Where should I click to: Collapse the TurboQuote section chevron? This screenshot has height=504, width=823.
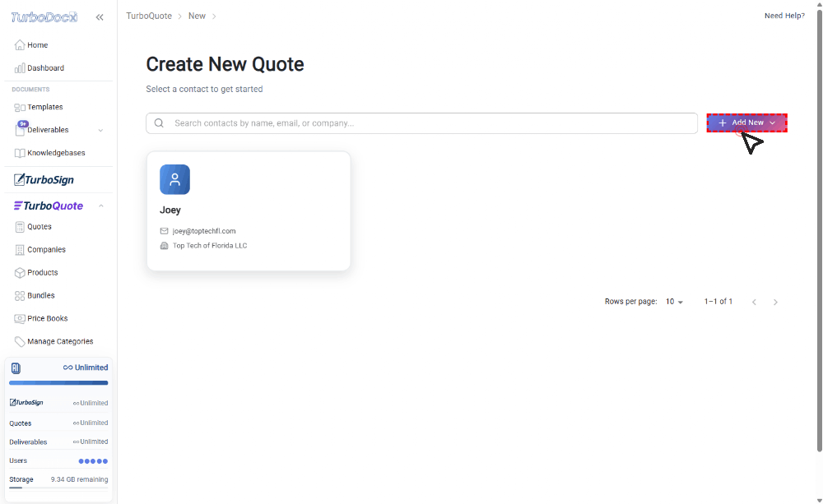tap(100, 206)
